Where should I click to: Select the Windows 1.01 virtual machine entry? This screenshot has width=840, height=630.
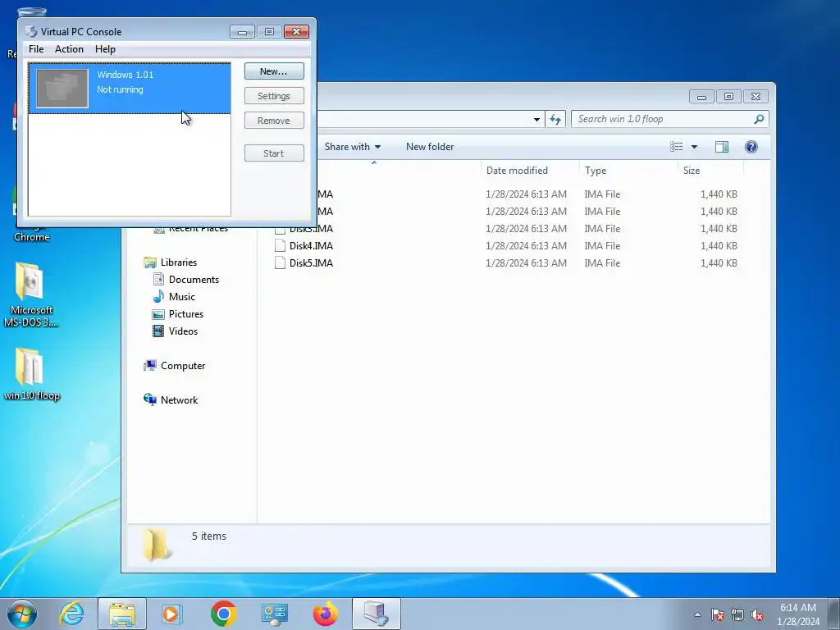tap(129, 88)
